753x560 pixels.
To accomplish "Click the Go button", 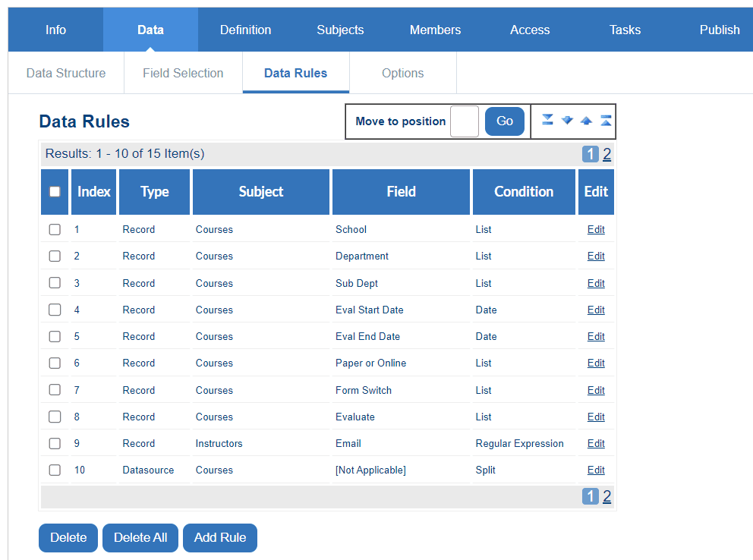I will coord(505,121).
